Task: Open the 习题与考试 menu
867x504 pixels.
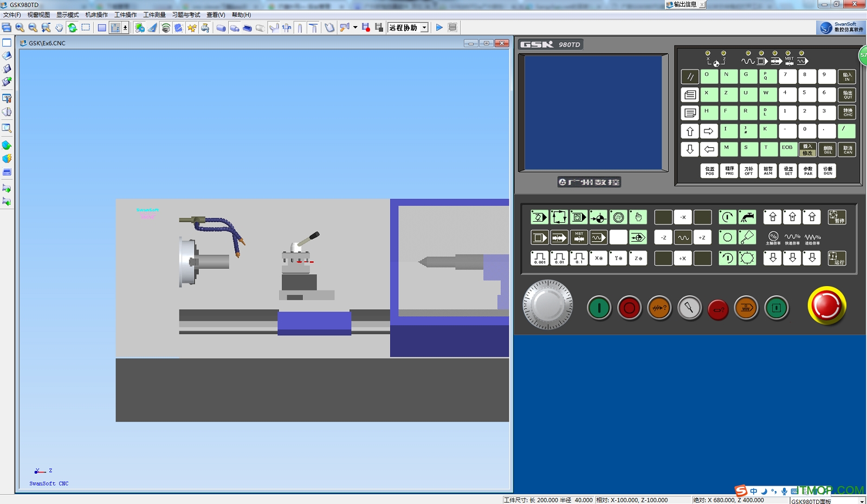Action: [186, 15]
